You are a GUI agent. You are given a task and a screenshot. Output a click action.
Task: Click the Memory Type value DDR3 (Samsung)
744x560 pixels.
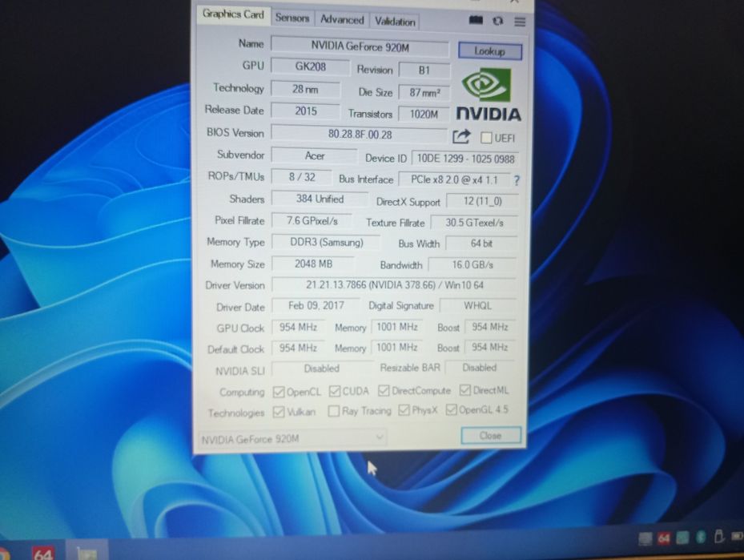(x=326, y=242)
